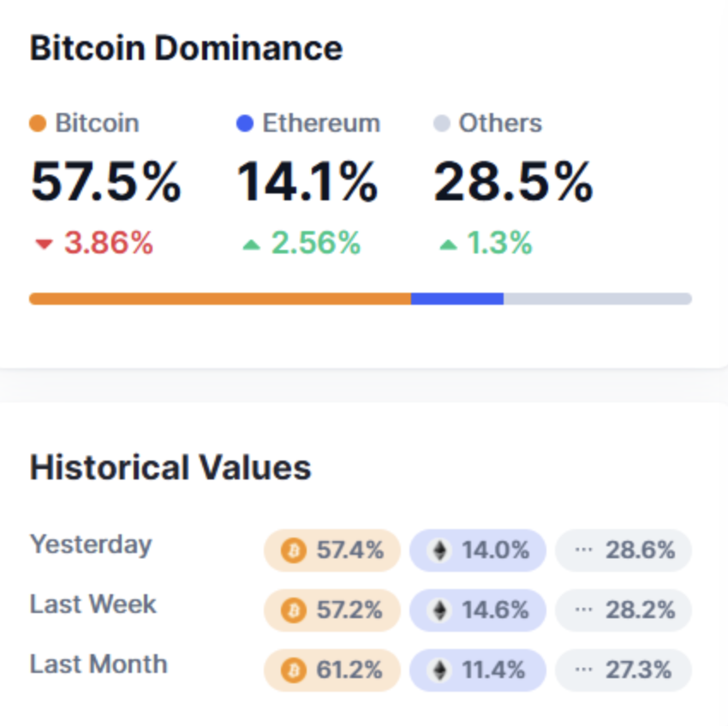Screen dimensions: 728x726
Task: Select the 14.6% Ethereum Last Week pill
Action: coord(478,610)
